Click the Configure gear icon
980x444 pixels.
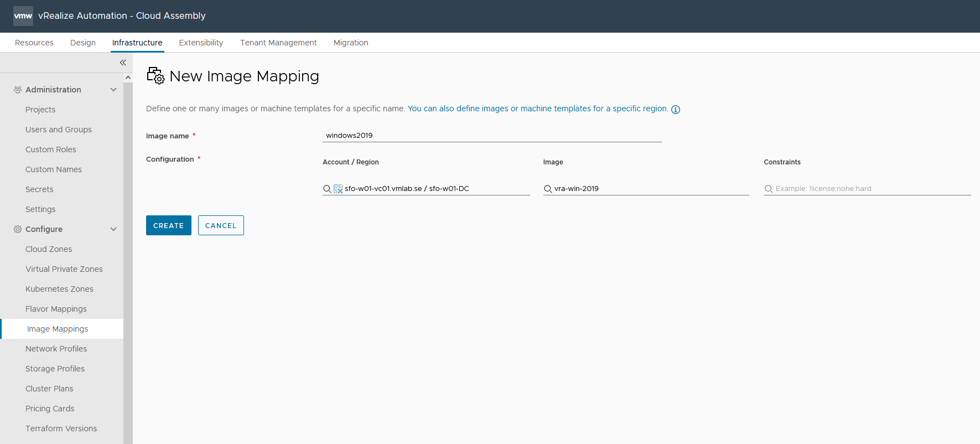[x=18, y=229]
